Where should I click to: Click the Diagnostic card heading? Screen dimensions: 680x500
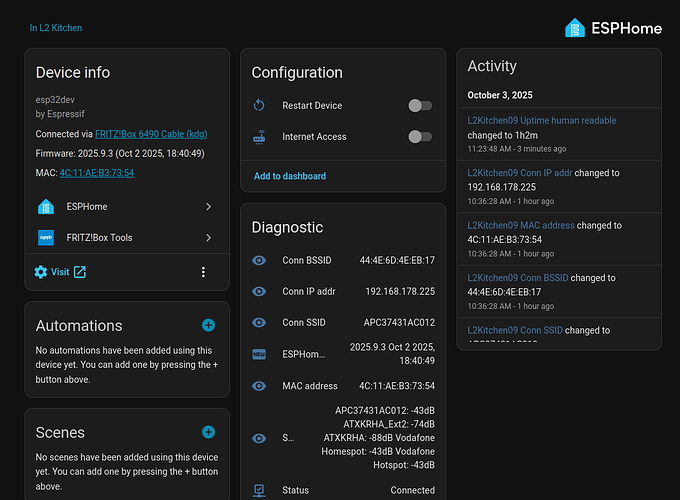tap(287, 227)
